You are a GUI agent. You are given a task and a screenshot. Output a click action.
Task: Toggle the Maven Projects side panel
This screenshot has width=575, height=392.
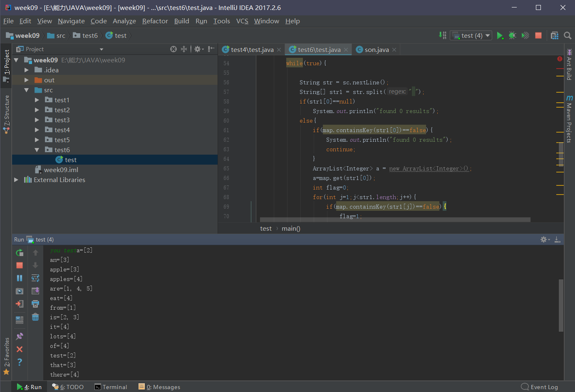coord(569,119)
